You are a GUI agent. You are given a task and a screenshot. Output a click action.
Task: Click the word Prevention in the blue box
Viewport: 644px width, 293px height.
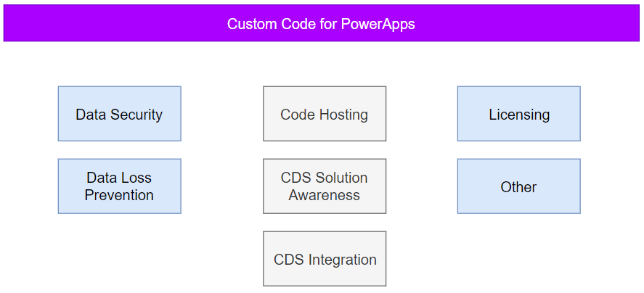pyautogui.click(x=119, y=195)
